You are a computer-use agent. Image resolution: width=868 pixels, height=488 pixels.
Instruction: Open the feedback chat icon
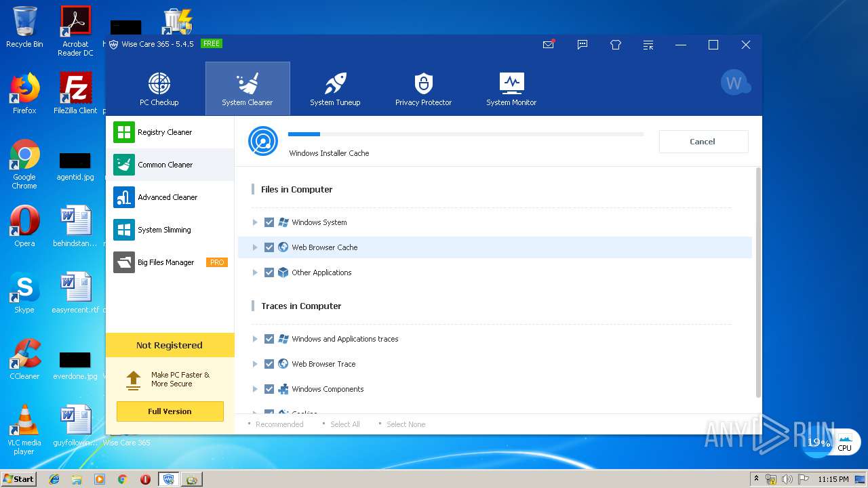pos(583,45)
